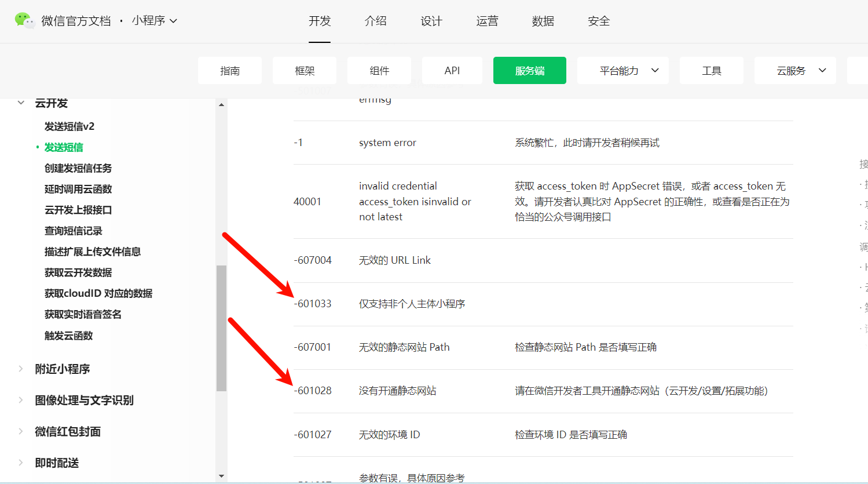Open 创建发短信任务 in the sidebar
This screenshot has height=484, width=868.
pos(78,168)
